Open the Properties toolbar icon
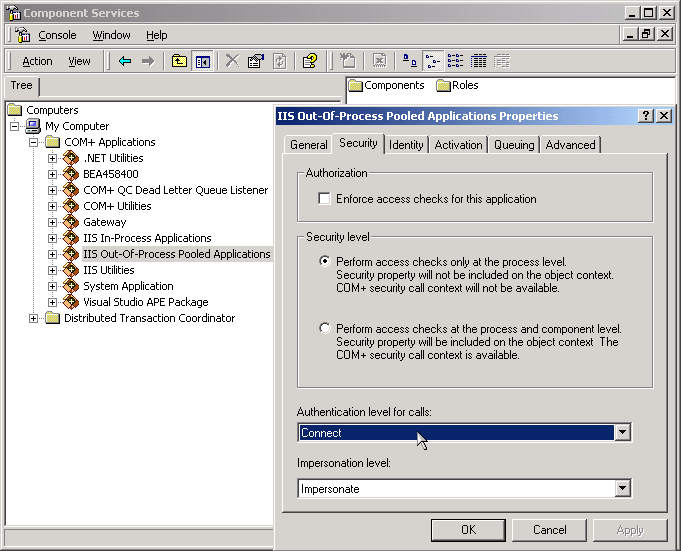The image size is (681, 551). tap(256, 61)
